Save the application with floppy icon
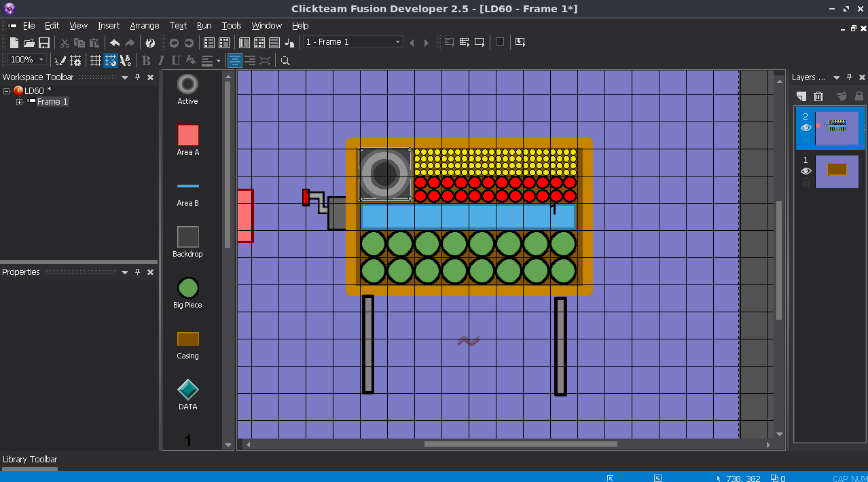The image size is (868, 482). point(43,42)
